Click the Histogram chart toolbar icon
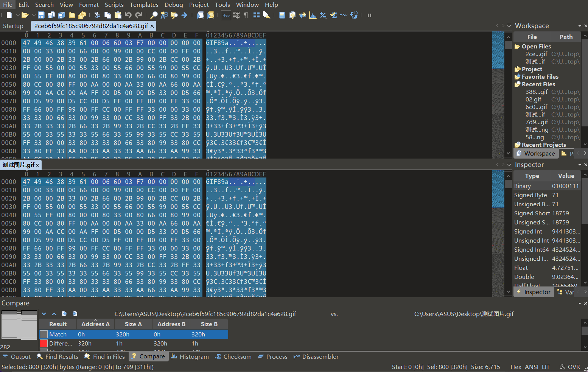The height and width of the screenshot is (372, 588). (313, 15)
